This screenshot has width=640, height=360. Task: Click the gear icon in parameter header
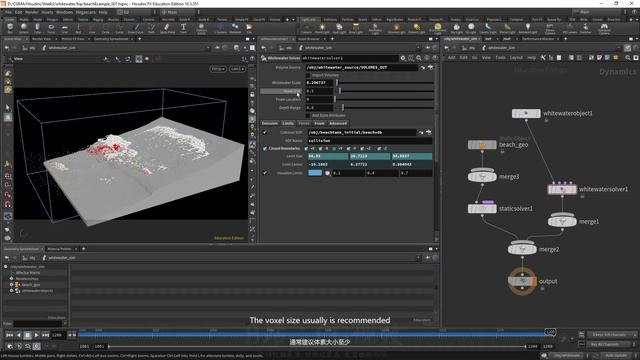tap(403, 58)
